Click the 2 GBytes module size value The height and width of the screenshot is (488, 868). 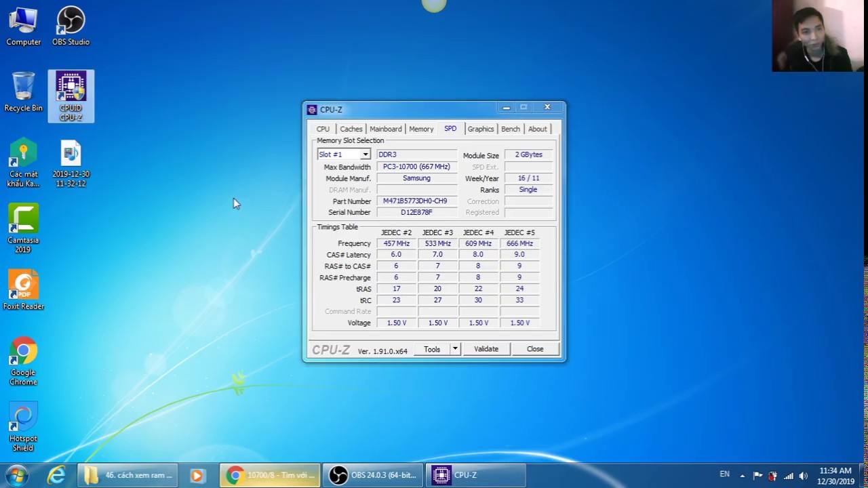(x=528, y=155)
